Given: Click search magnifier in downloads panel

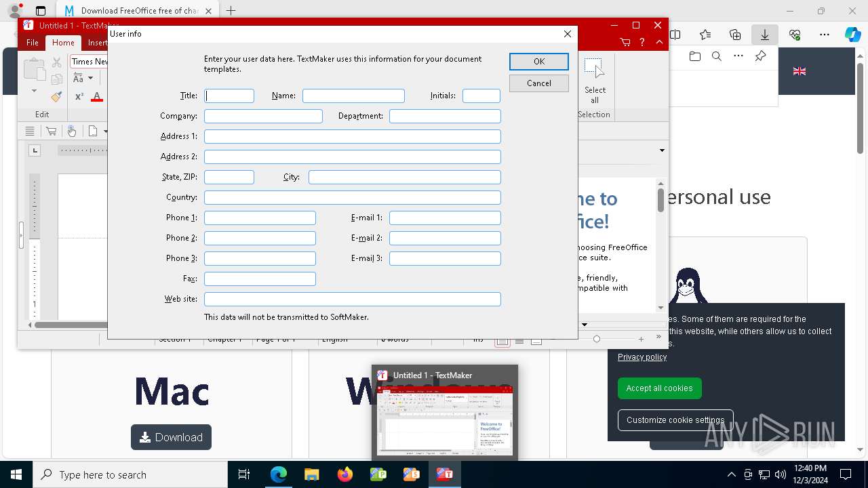Looking at the screenshot, I should click(x=717, y=56).
